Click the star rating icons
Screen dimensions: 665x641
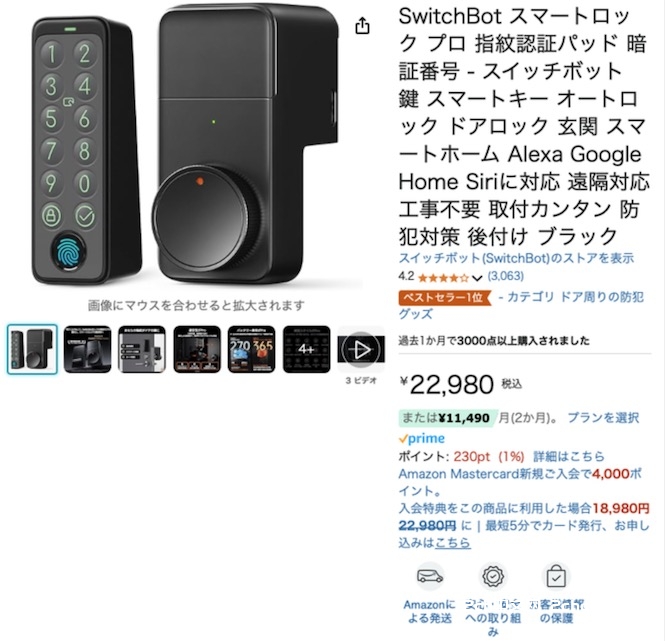click(443, 278)
